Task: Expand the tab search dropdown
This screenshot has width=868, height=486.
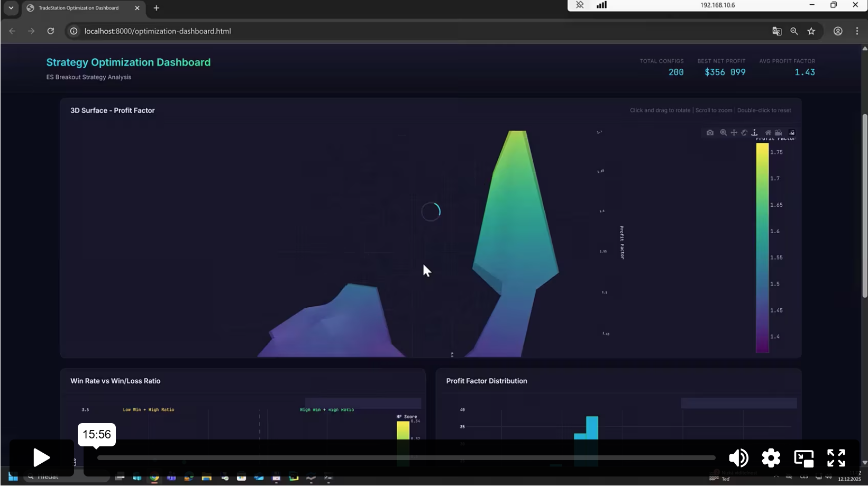Action: click(11, 8)
